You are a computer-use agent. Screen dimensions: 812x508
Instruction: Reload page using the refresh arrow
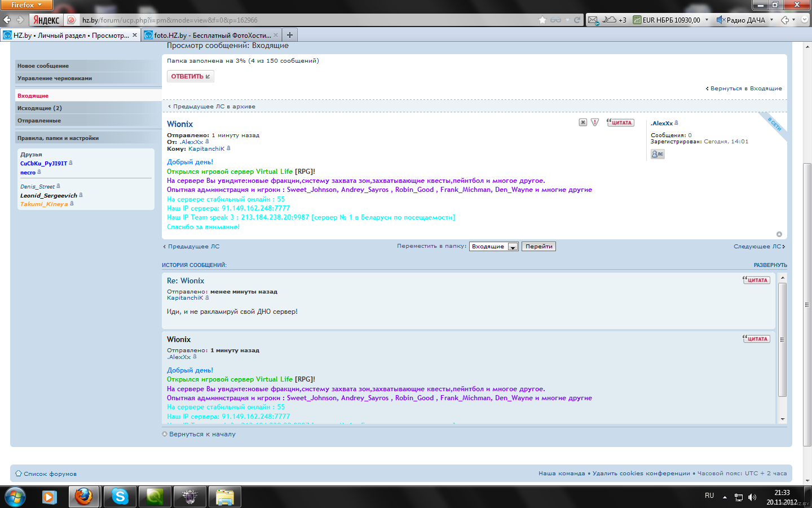coord(577,20)
